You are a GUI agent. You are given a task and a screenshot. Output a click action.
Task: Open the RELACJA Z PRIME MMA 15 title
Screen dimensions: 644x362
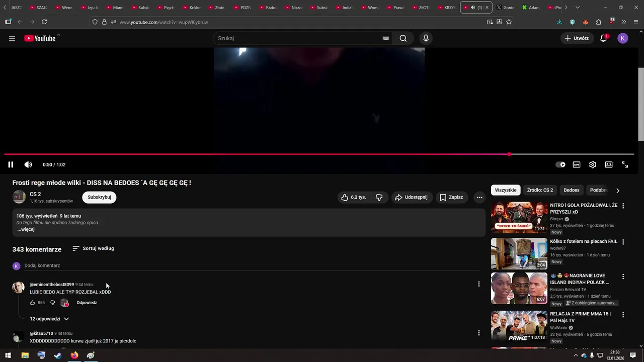580,317
